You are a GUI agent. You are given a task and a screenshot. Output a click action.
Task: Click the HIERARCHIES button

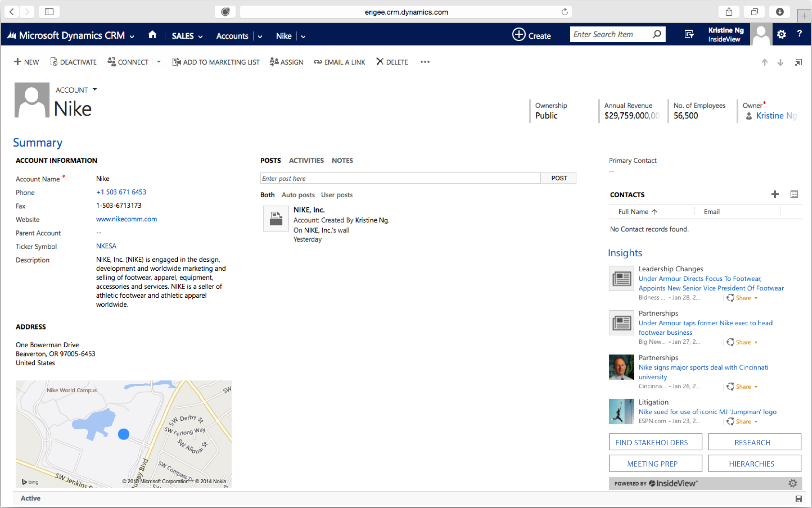pyautogui.click(x=754, y=463)
